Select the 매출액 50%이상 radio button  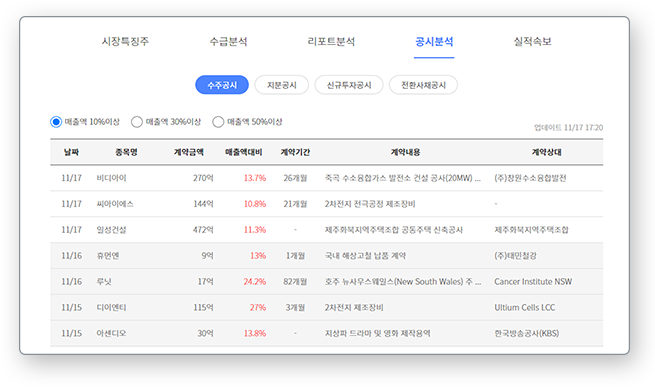coord(218,122)
